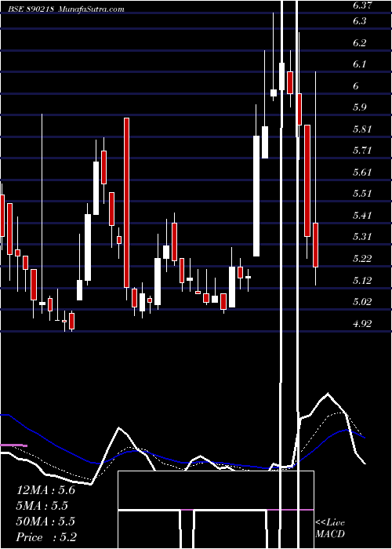392x549 pixels.
Task: Select the 5.9 price axis value
Action: (360, 107)
